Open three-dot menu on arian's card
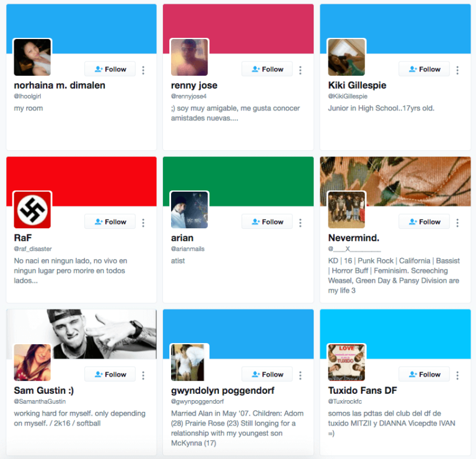Viewport: 476px width, 459px height. (x=300, y=223)
